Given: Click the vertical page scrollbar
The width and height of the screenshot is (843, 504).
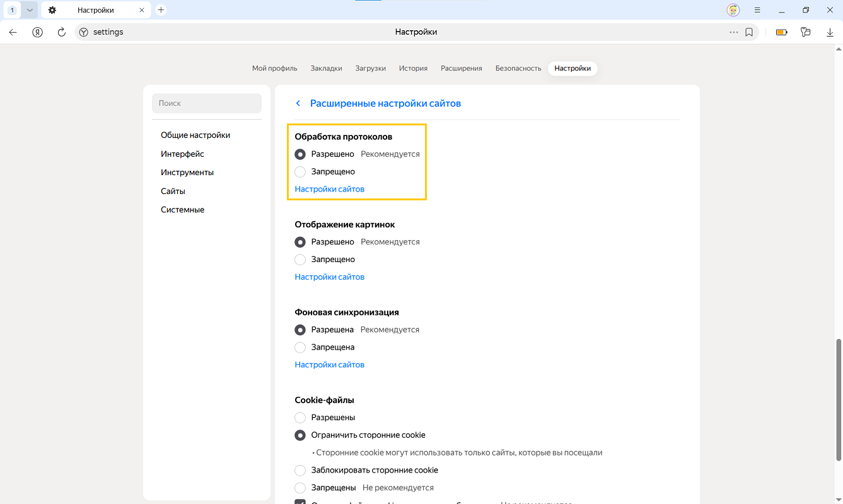Looking at the screenshot, I should click(839, 400).
